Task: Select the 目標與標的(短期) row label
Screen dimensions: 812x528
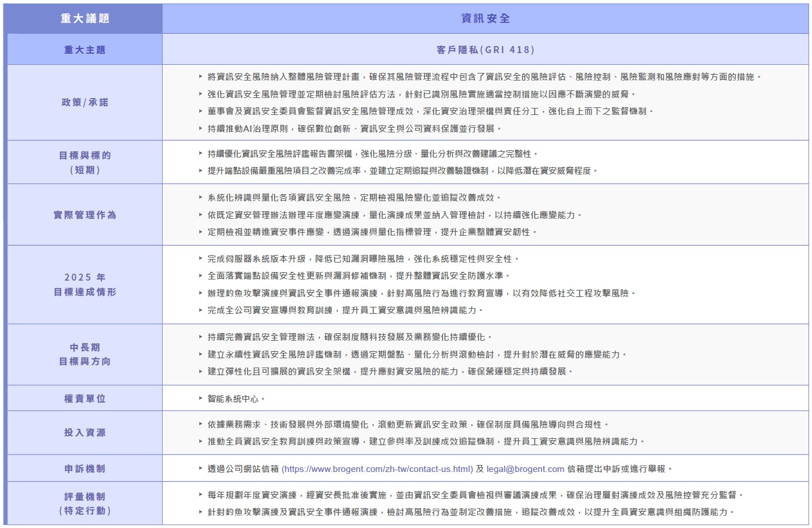Action: (85, 163)
